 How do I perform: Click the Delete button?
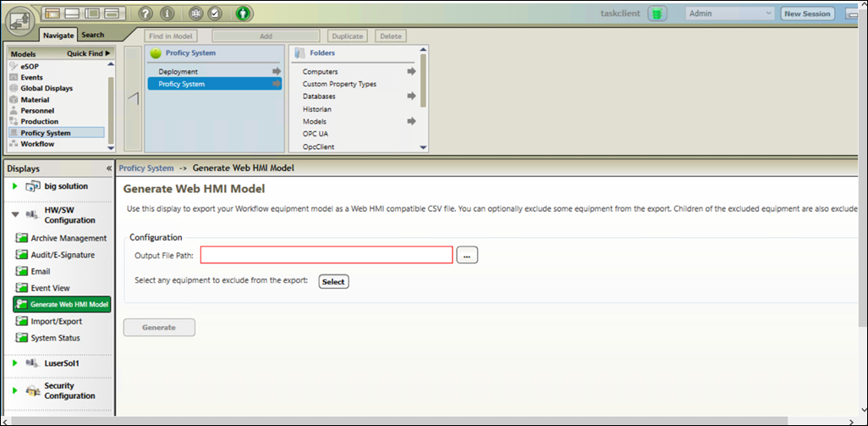(391, 36)
